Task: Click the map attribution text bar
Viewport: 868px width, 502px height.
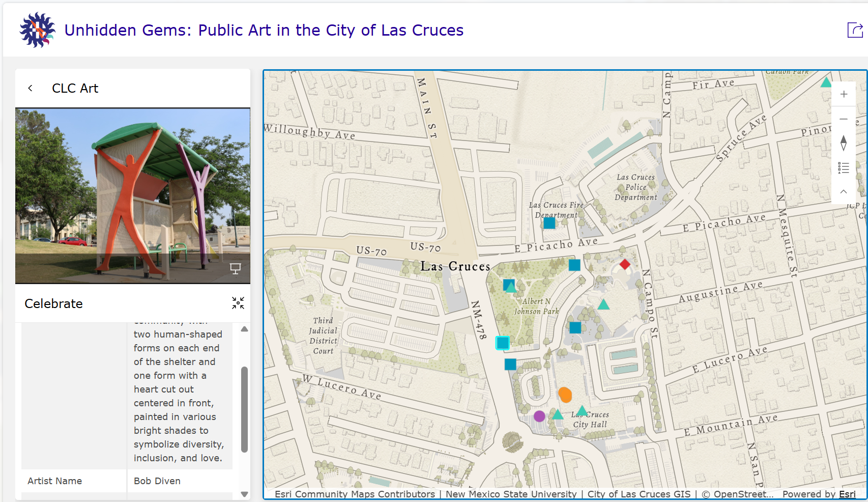Action: pyautogui.click(x=524, y=494)
